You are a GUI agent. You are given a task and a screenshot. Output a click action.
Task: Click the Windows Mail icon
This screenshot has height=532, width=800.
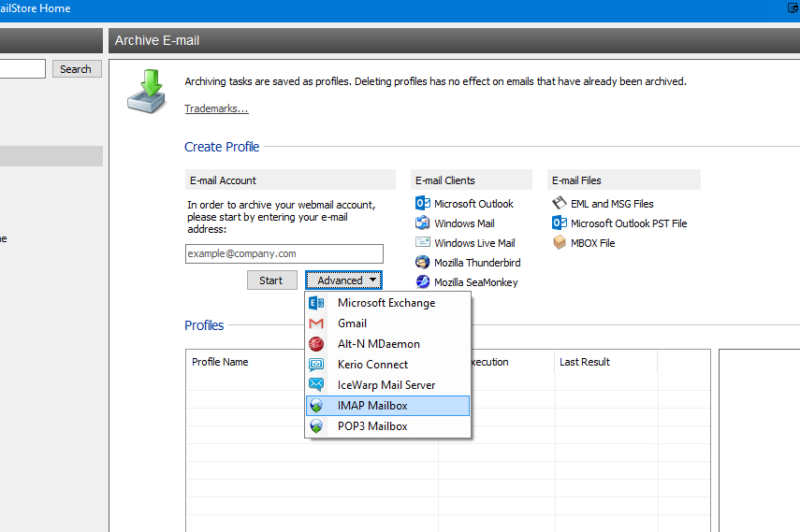click(x=422, y=223)
